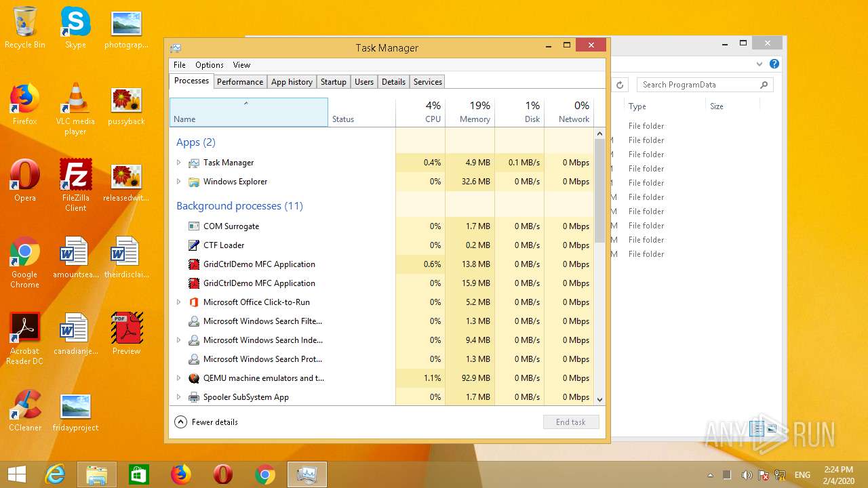Image resolution: width=868 pixels, height=488 pixels.
Task: Launch Skype from the desktop shortcut
Action: (75, 27)
